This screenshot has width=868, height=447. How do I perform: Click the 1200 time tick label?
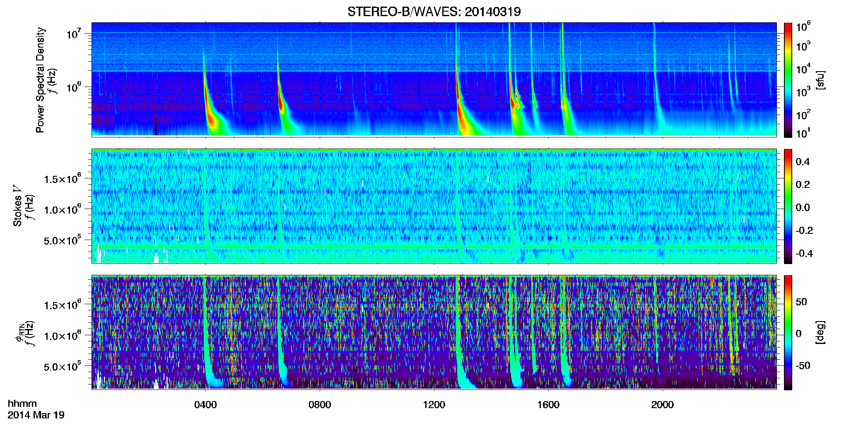coord(434,405)
